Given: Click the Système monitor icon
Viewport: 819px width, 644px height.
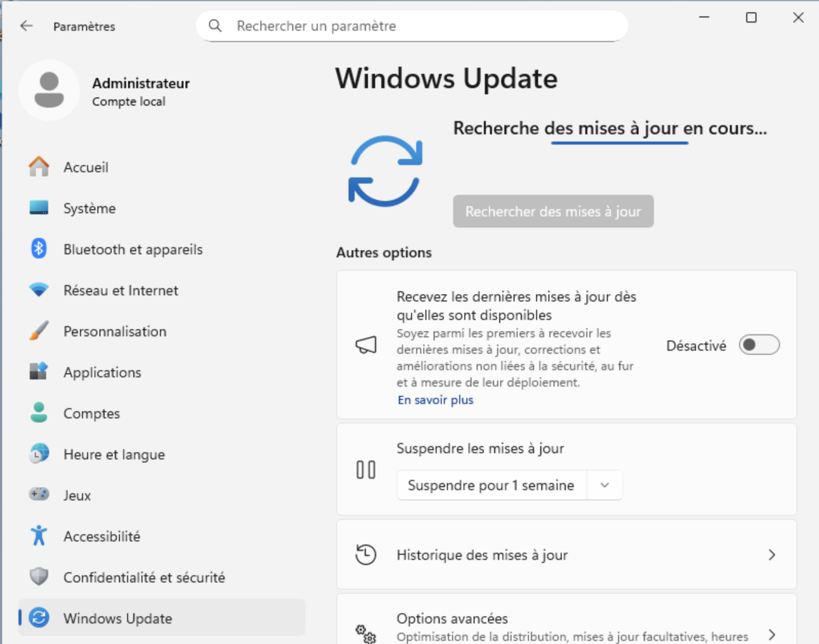Looking at the screenshot, I should point(39,208).
